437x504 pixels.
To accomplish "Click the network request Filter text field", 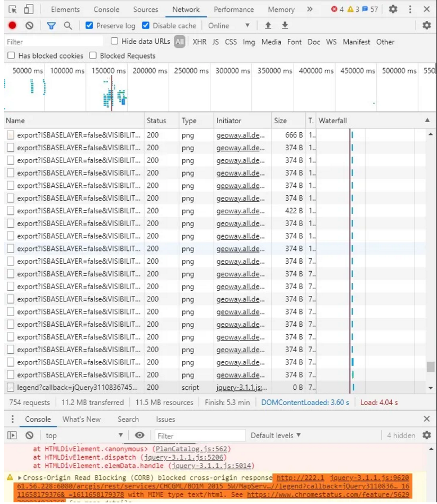I will point(53,42).
